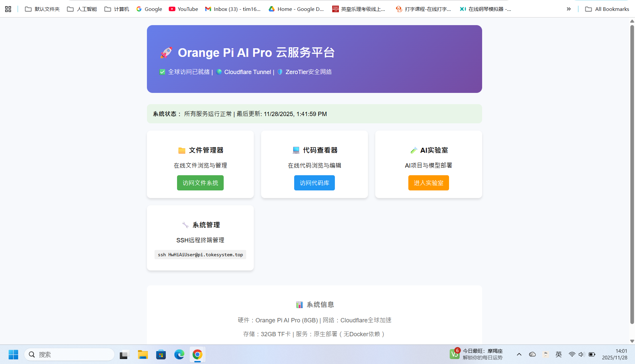Screen dimensions: 635x364
Task: Click the 访问文件系统 green button
Action: pos(200,183)
